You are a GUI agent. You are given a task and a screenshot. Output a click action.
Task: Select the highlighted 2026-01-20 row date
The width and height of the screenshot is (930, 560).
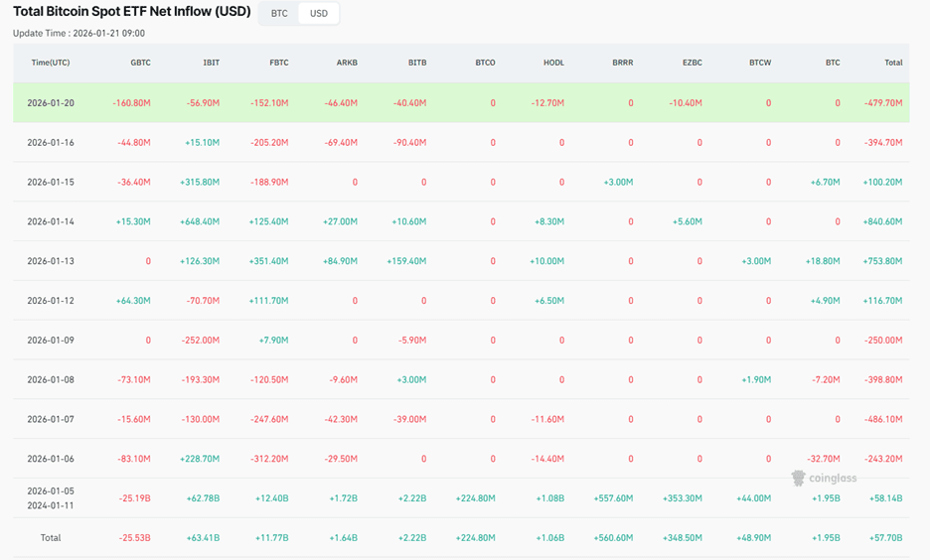[x=51, y=103]
